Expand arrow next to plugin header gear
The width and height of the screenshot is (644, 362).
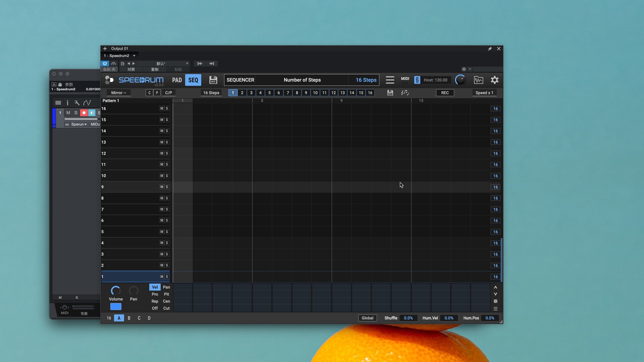coord(470,69)
